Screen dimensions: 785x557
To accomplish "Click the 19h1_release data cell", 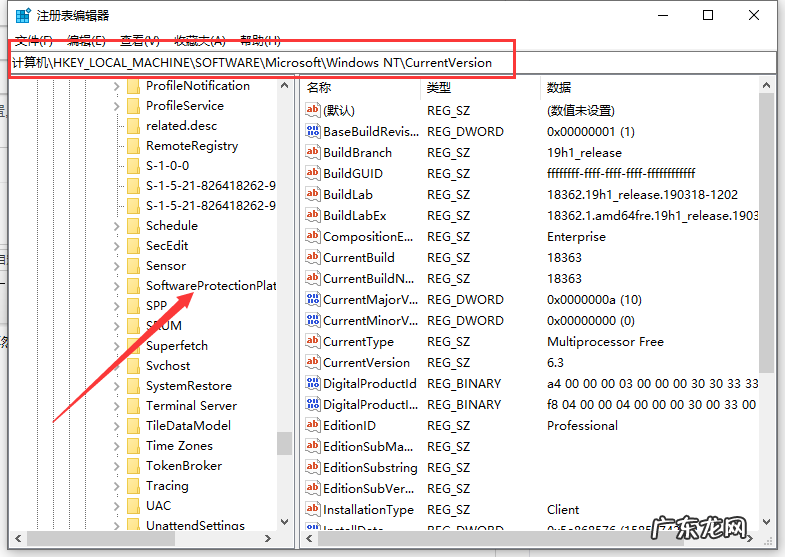I will (584, 153).
